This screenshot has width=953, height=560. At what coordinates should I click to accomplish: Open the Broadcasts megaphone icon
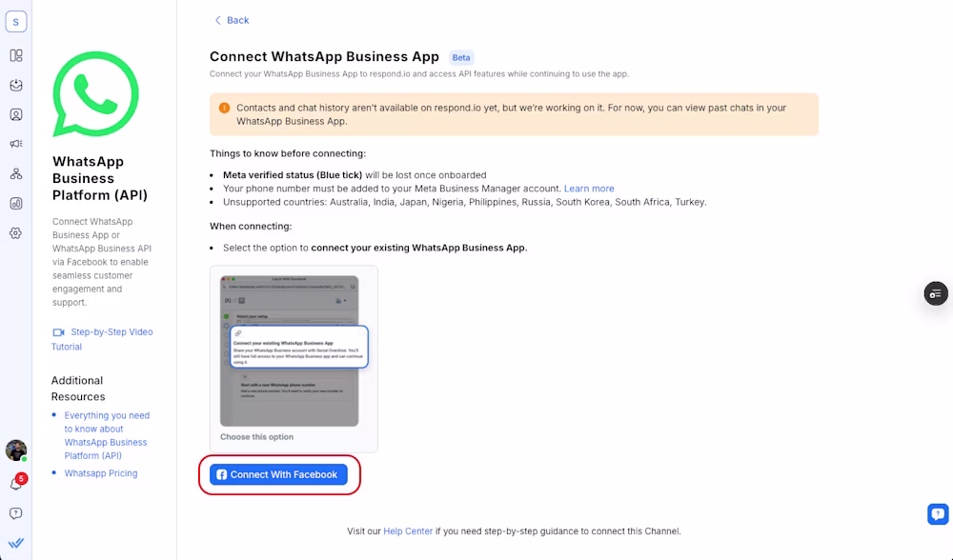pos(16,144)
